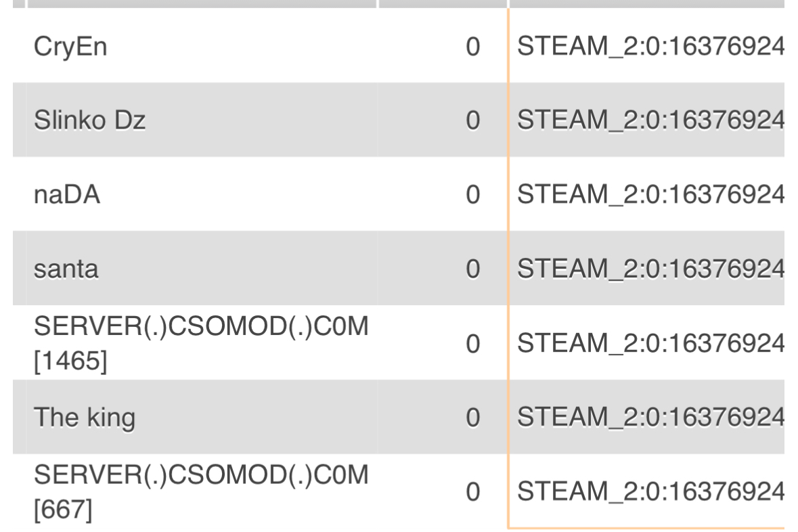798x532 pixels.
Task: Click the 0 value in the [1465] row
Action: tap(473, 345)
